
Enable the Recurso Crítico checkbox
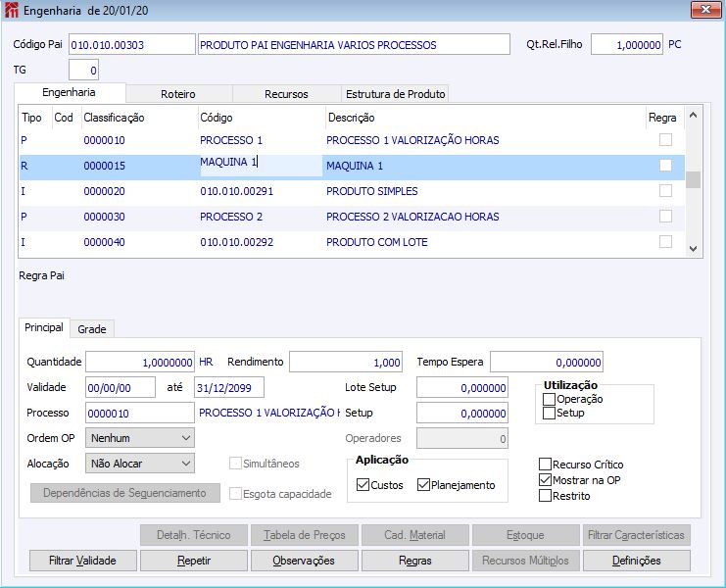546,465
